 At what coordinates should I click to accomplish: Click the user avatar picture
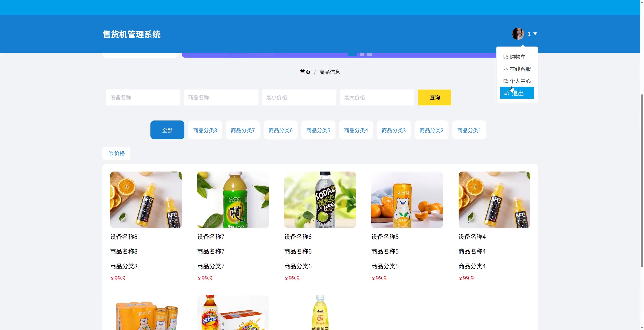518,34
